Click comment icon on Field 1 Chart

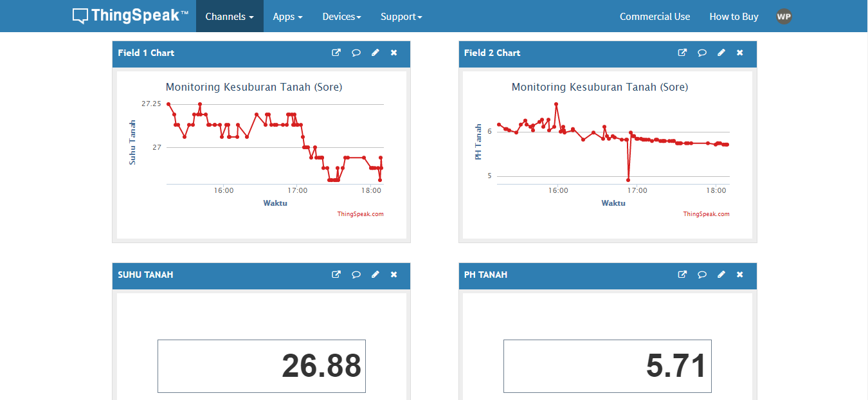click(x=356, y=53)
